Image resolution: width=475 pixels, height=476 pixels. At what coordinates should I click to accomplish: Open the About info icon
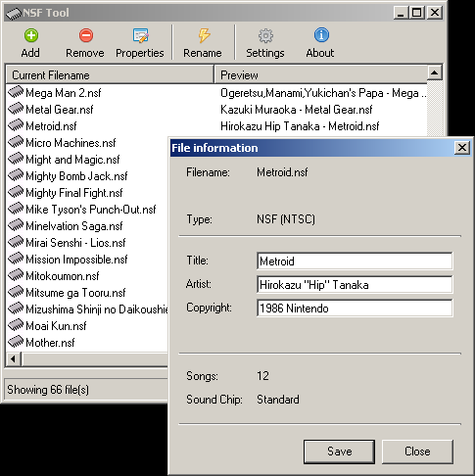point(321,35)
